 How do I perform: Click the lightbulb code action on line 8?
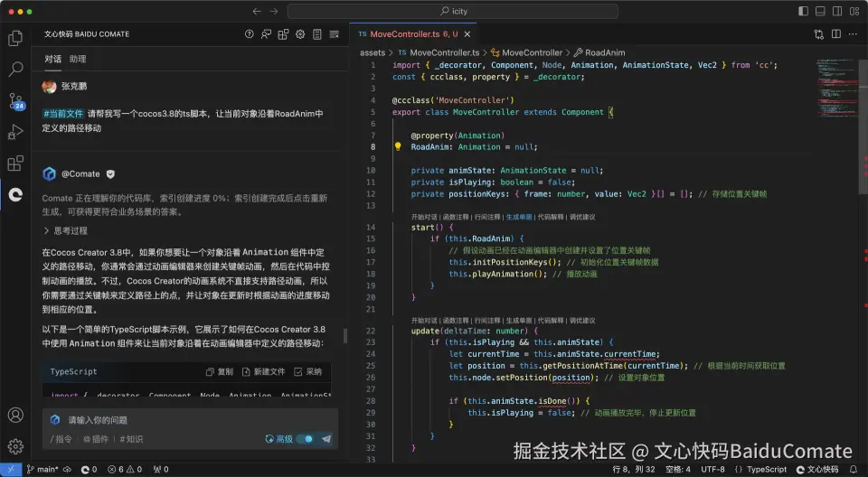[x=398, y=146]
